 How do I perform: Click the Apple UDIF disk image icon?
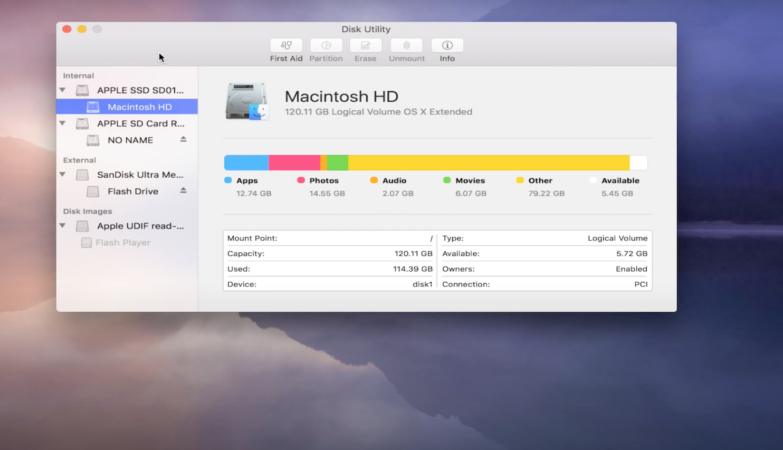pos(82,226)
